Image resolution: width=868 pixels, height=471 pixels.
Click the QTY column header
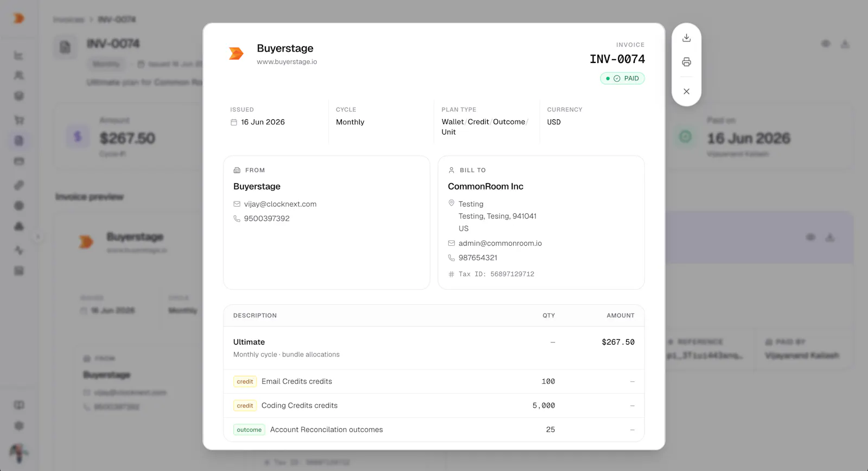[548, 316]
